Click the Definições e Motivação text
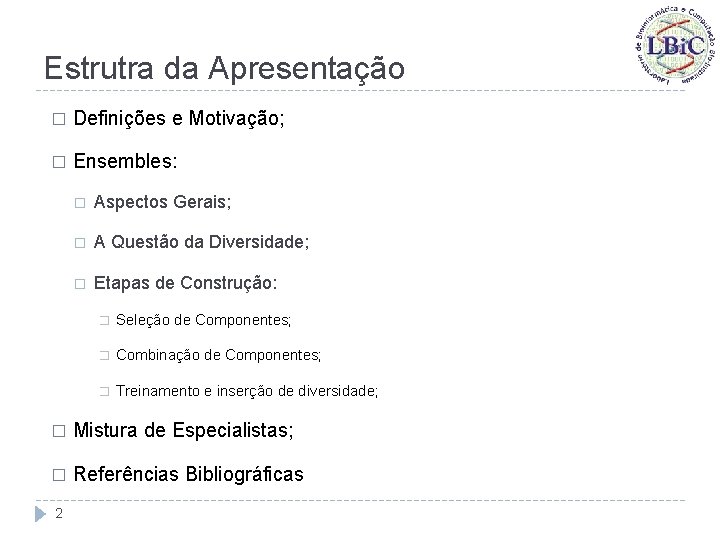The height and width of the screenshot is (540, 720). coord(179,118)
